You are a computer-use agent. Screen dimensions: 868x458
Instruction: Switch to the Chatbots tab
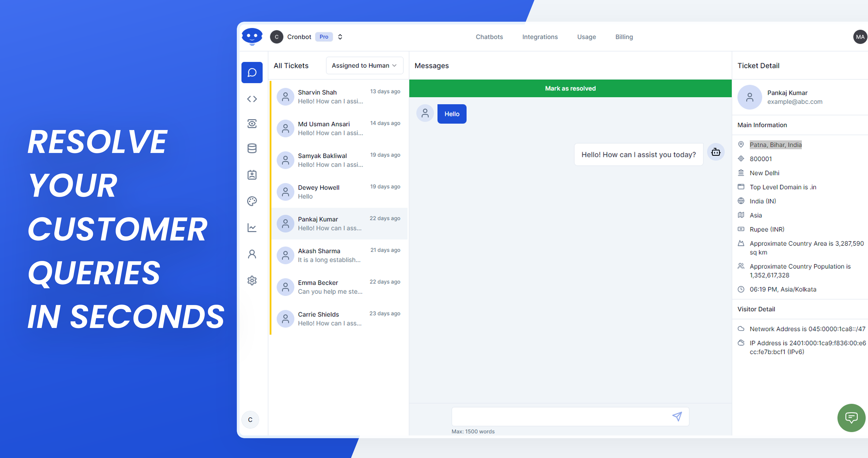pyautogui.click(x=489, y=37)
